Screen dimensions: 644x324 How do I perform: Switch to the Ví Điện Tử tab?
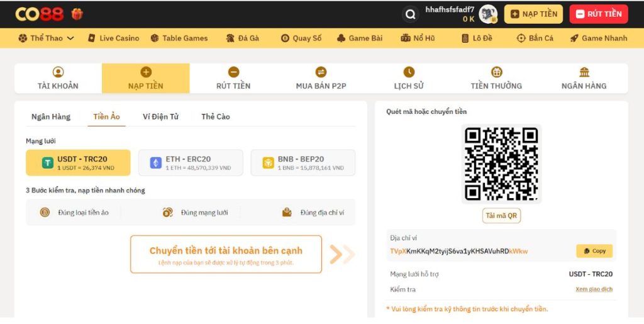click(160, 116)
